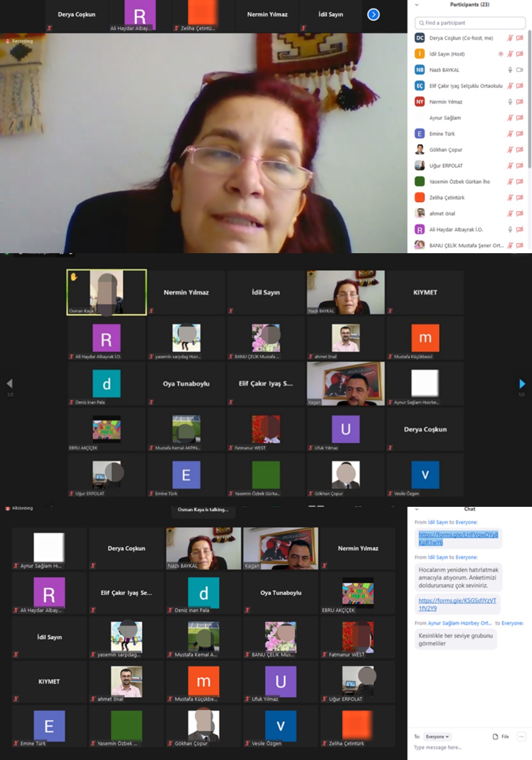Open the forms.gle/KSGSsfJYzVT1fV2Y9 survey link
Image resolution: width=532 pixels, height=760 pixels.
457,604
